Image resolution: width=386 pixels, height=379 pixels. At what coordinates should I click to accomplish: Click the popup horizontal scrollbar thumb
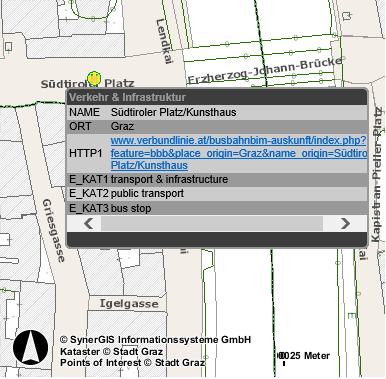[212, 223]
